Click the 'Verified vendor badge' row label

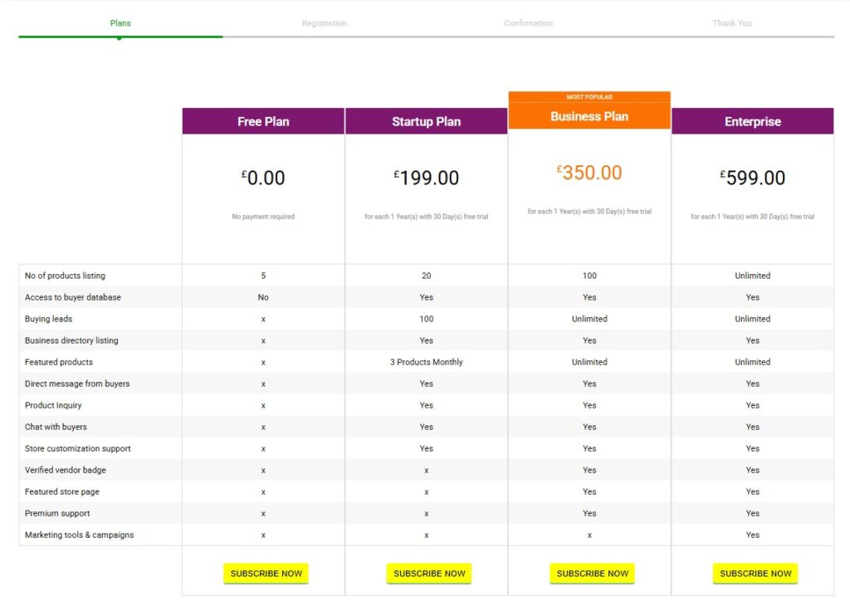[65, 470]
